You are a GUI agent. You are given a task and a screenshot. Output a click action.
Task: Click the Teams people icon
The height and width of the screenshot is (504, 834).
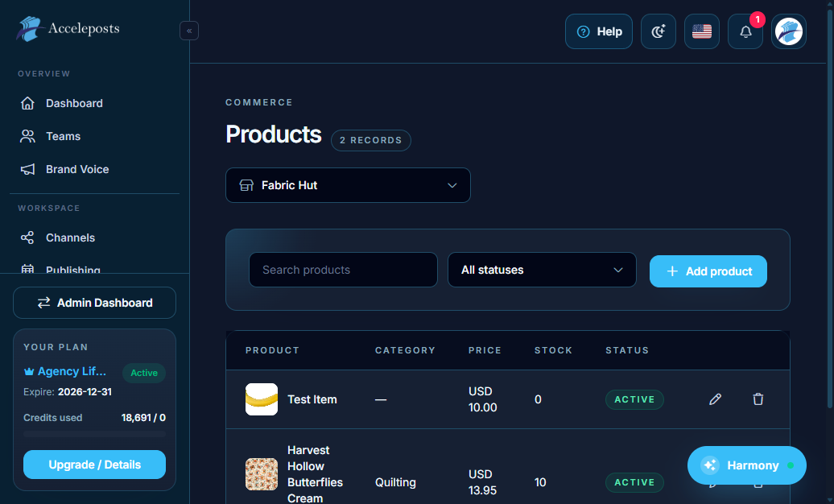pos(27,136)
